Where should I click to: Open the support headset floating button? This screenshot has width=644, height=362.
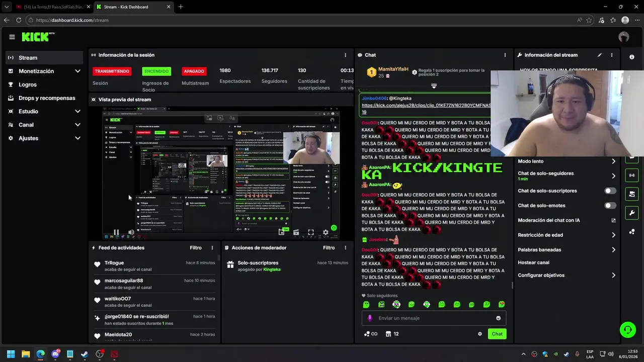[627, 330]
